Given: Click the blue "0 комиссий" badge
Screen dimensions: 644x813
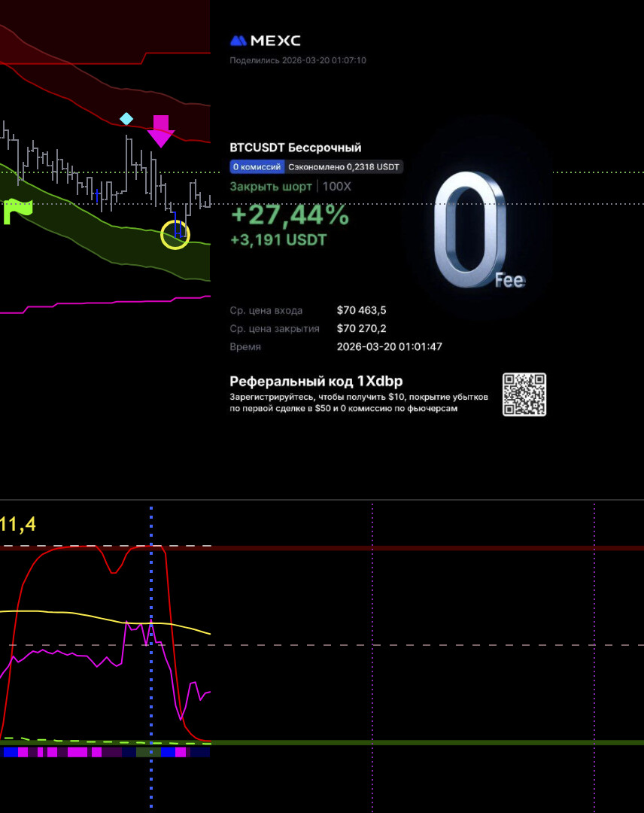Looking at the screenshot, I should tap(257, 167).
